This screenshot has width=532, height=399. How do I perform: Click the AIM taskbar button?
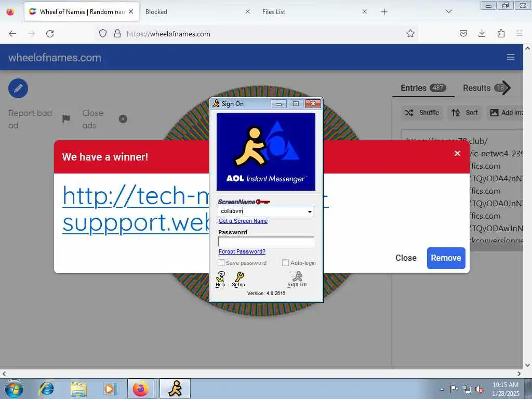pyautogui.click(x=175, y=389)
